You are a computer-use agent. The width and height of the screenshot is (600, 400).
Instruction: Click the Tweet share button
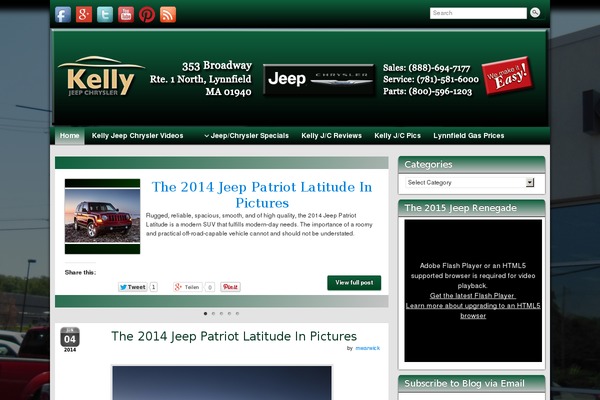132,287
